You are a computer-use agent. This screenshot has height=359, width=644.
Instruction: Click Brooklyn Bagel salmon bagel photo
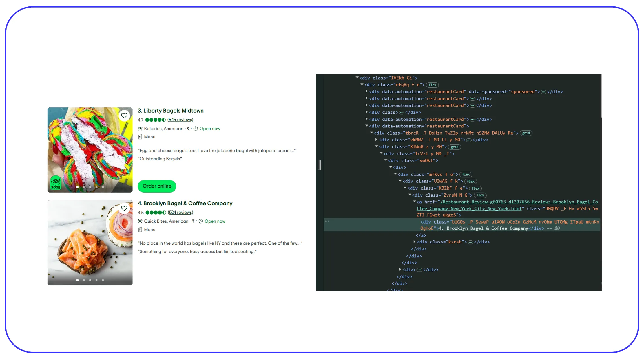[x=90, y=243]
